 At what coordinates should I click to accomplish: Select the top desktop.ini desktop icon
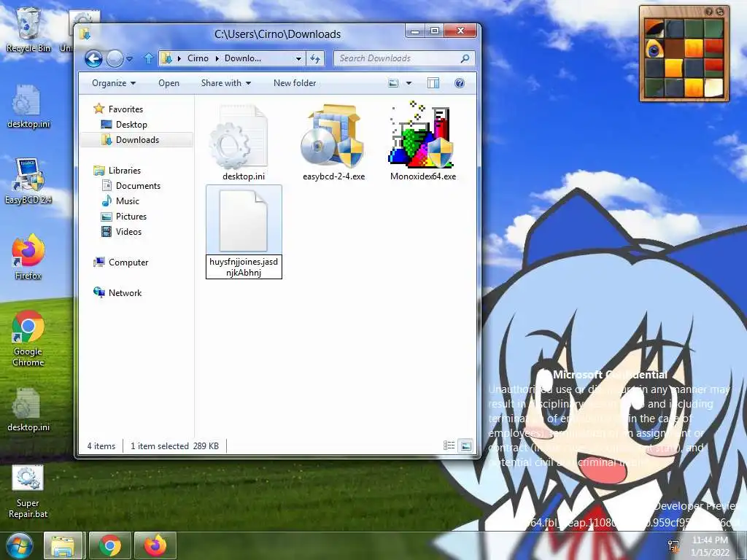tap(28, 106)
